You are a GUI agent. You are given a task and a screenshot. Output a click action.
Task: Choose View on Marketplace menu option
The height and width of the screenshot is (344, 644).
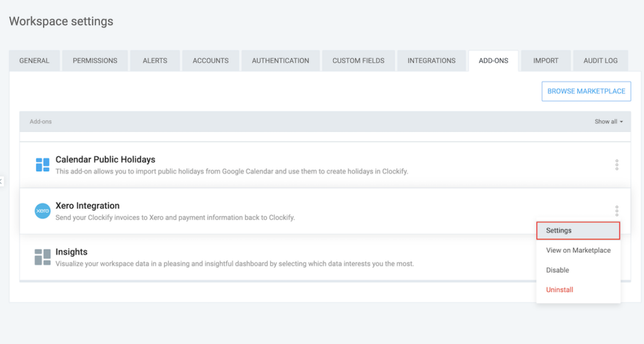click(578, 250)
